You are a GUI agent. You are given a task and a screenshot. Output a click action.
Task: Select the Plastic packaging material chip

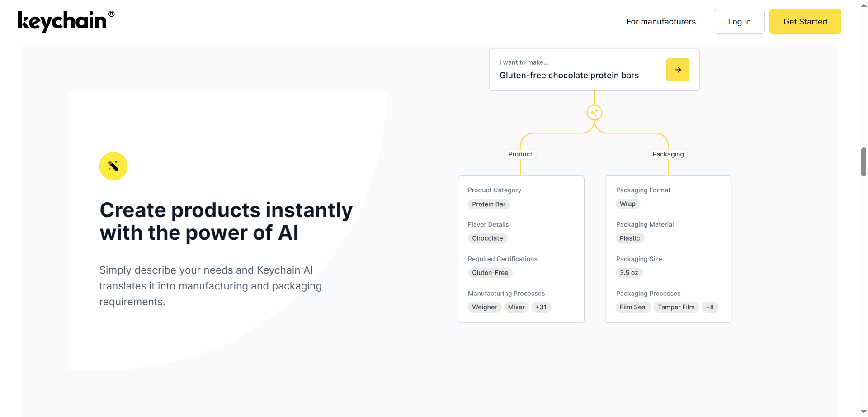click(629, 238)
